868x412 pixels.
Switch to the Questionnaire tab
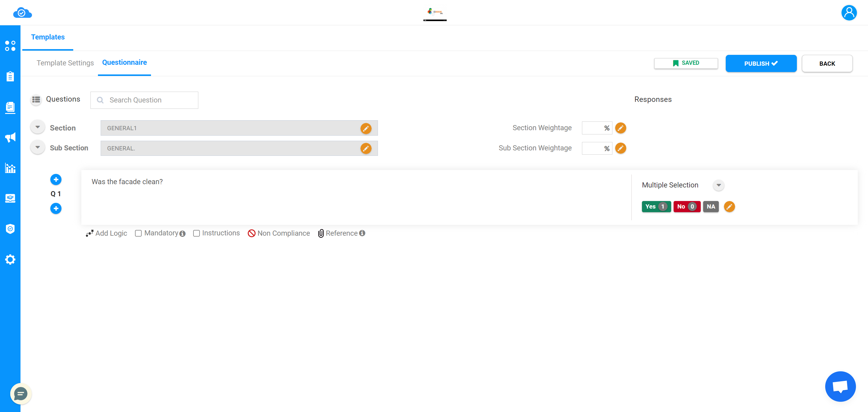124,62
